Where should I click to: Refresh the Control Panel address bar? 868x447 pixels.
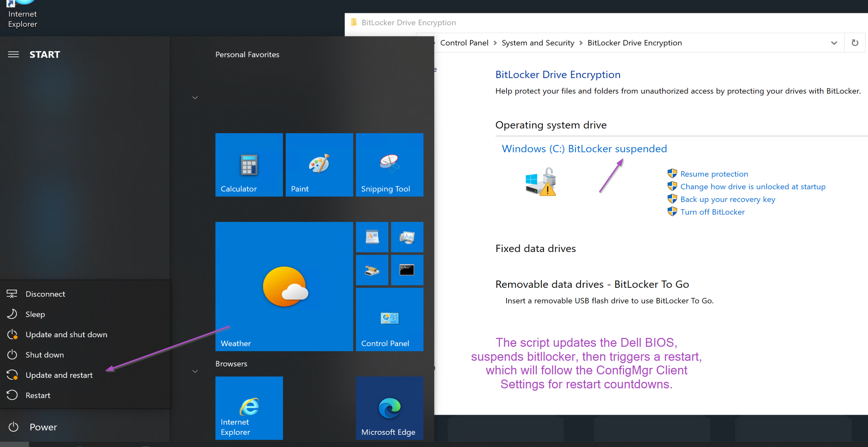pyautogui.click(x=855, y=43)
